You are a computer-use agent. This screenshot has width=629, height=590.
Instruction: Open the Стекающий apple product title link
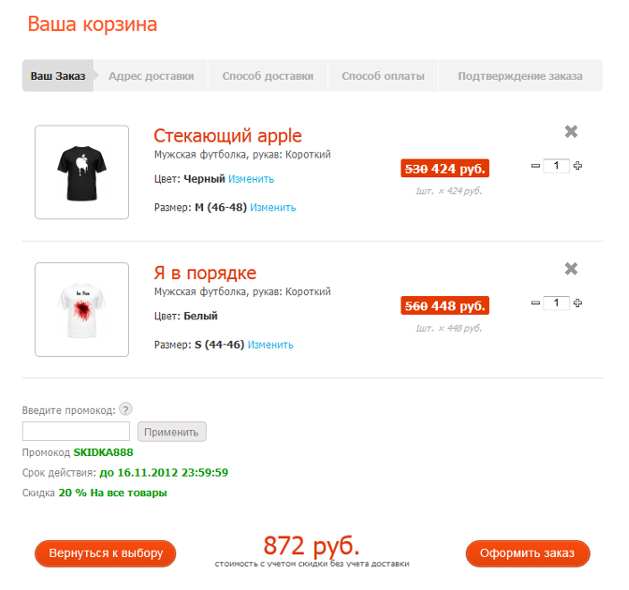pos(227,136)
